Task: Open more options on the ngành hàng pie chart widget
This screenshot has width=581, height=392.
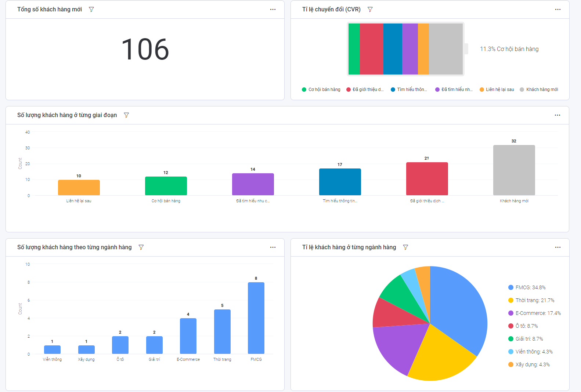Action: 558,247
